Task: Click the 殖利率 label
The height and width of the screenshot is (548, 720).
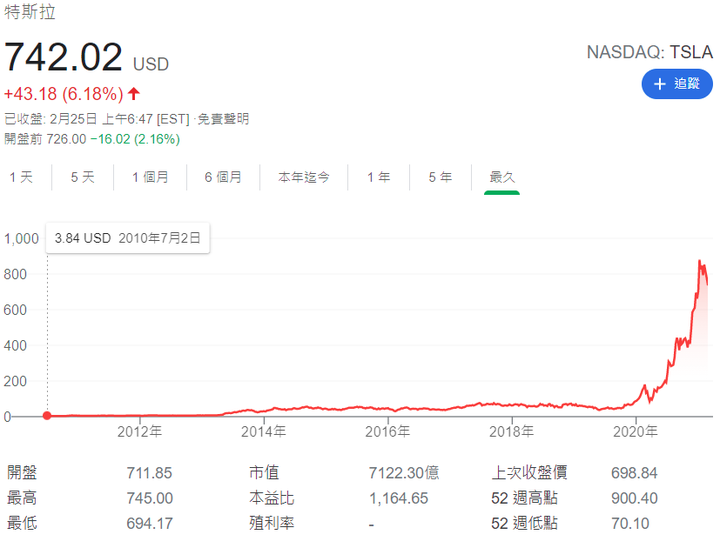Action: pos(272,523)
